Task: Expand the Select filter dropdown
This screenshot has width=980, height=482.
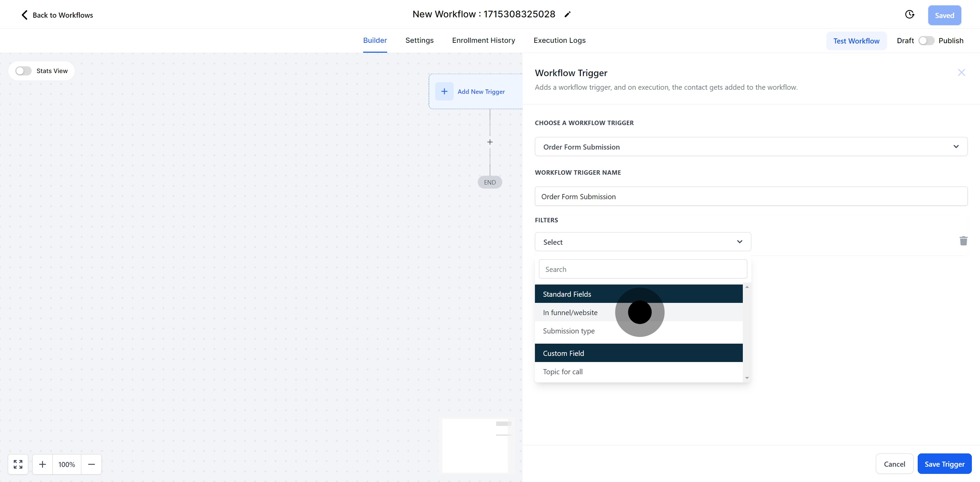Action: tap(642, 242)
